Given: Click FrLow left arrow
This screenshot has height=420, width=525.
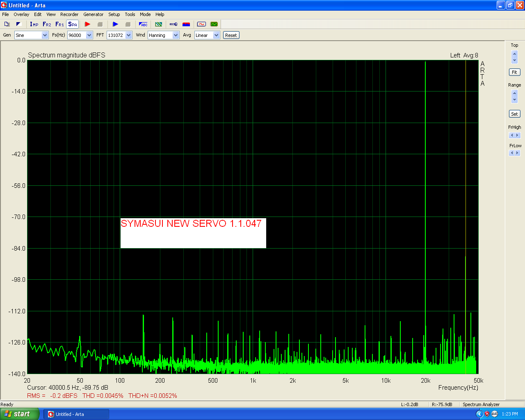Looking at the screenshot, I should 512,153.
